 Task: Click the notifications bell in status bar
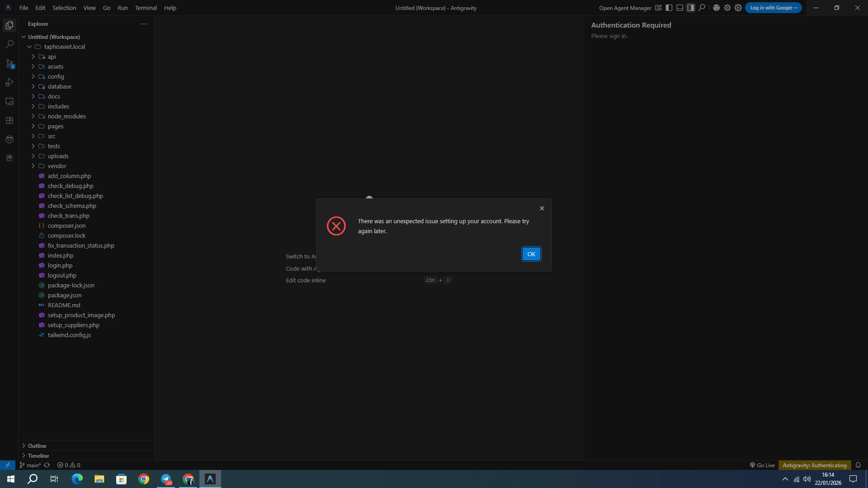click(858, 465)
